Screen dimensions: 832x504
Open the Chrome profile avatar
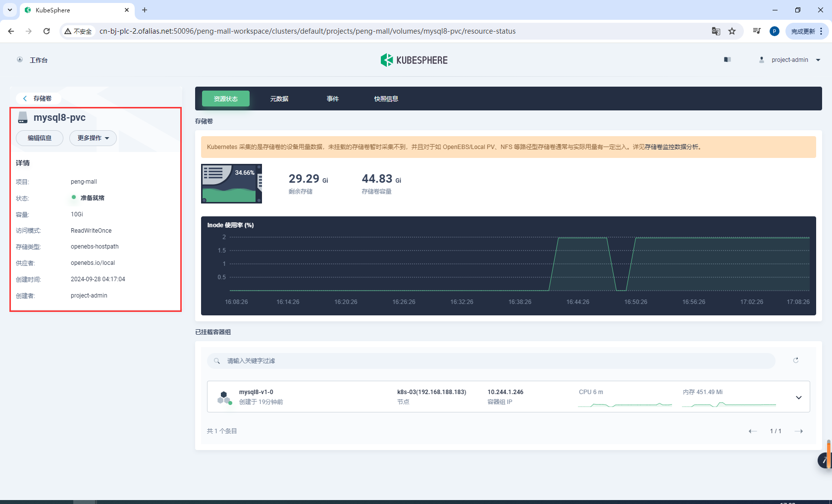pos(775,31)
